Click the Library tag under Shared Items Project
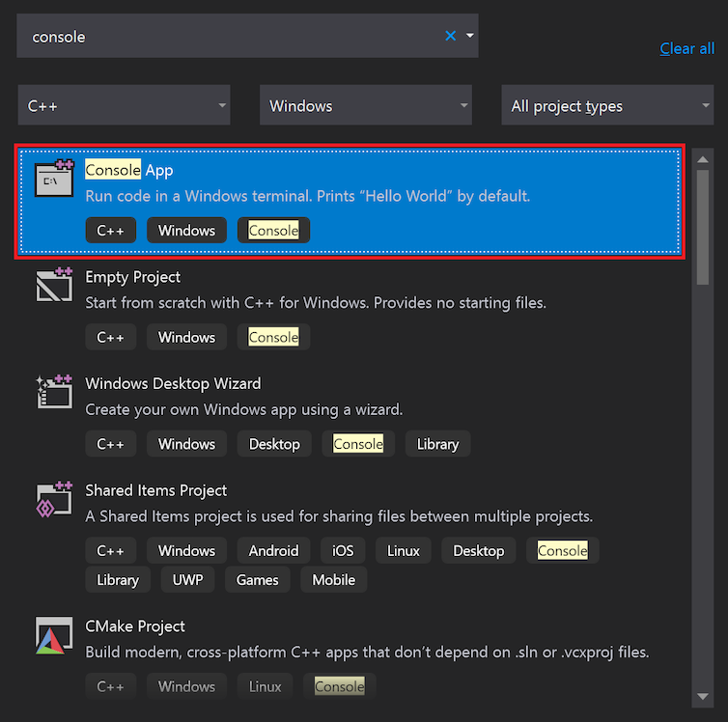The width and height of the screenshot is (728, 722). [x=118, y=579]
